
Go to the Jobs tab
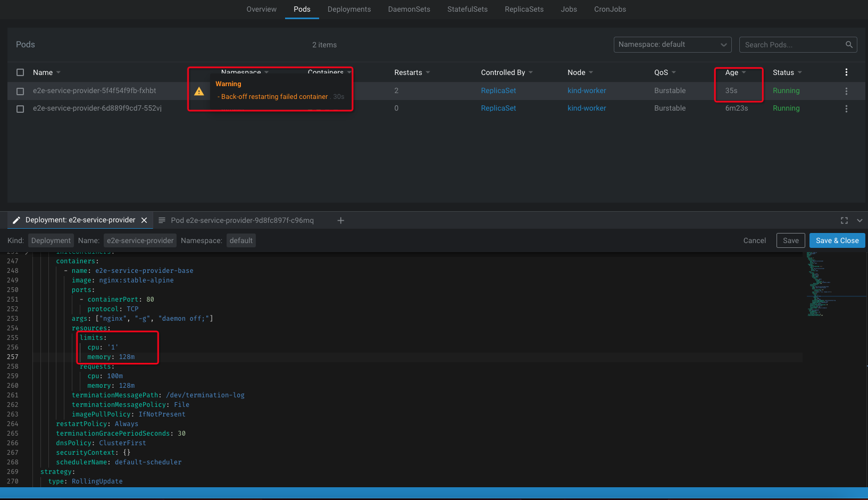pos(569,9)
